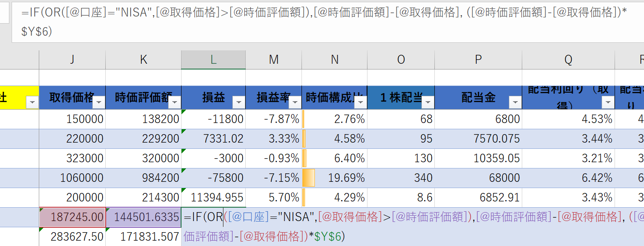Viewport: 644px width, 246px height.
Task: Select 1株配当 cell showing 130
Action: 401,158
